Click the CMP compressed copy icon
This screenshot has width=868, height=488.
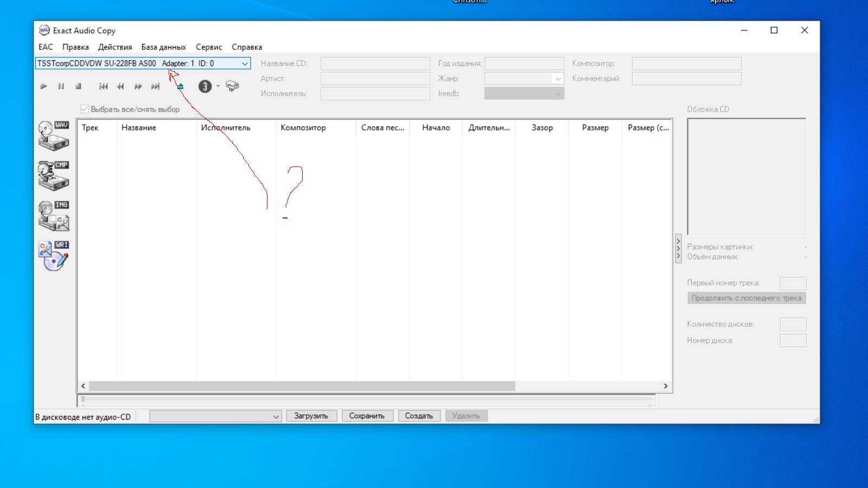(54, 176)
